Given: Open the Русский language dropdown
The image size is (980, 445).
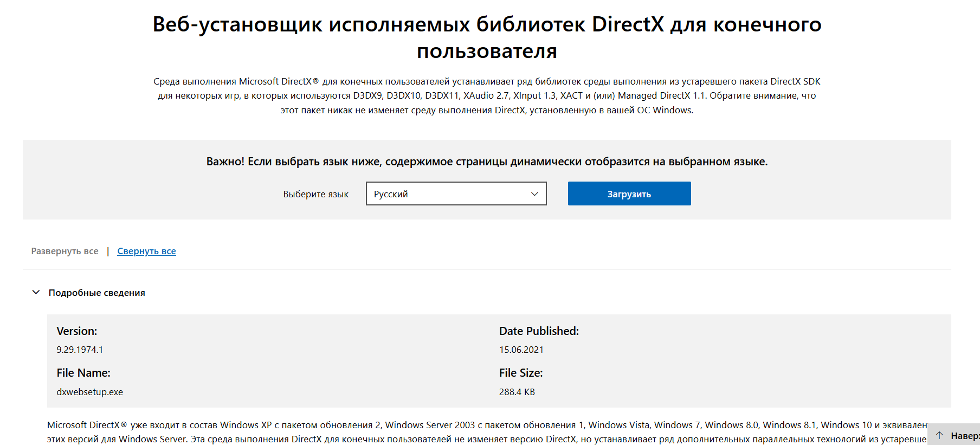Looking at the screenshot, I should [x=456, y=194].
